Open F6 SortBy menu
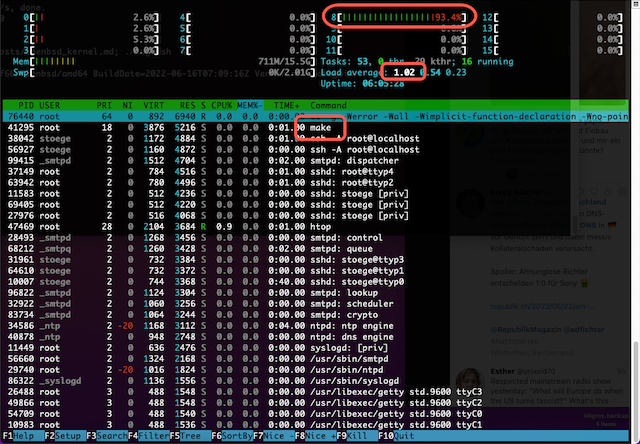 (232, 436)
